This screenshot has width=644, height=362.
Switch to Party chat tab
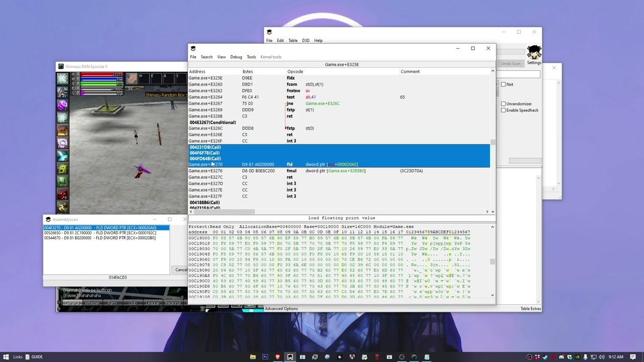pyautogui.click(x=112, y=303)
